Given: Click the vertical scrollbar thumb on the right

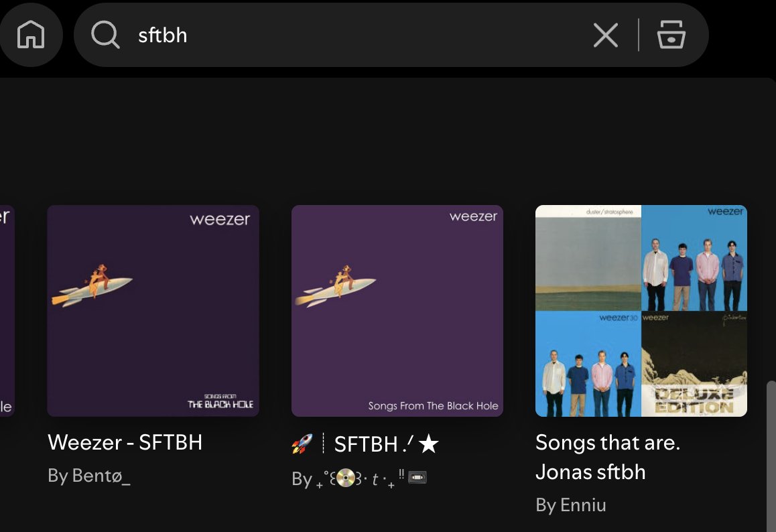Looking at the screenshot, I should pyautogui.click(x=771, y=456).
